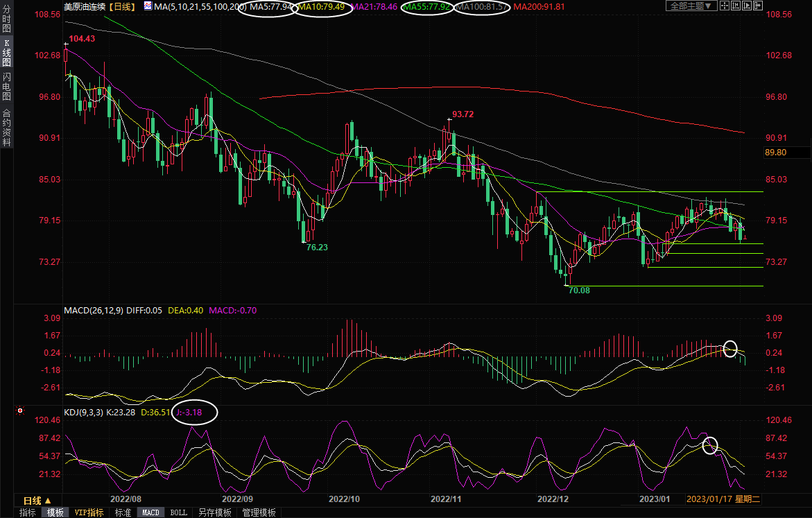Click the play-forward chart icon
This screenshot has height=518, width=812.
click(747, 6)
